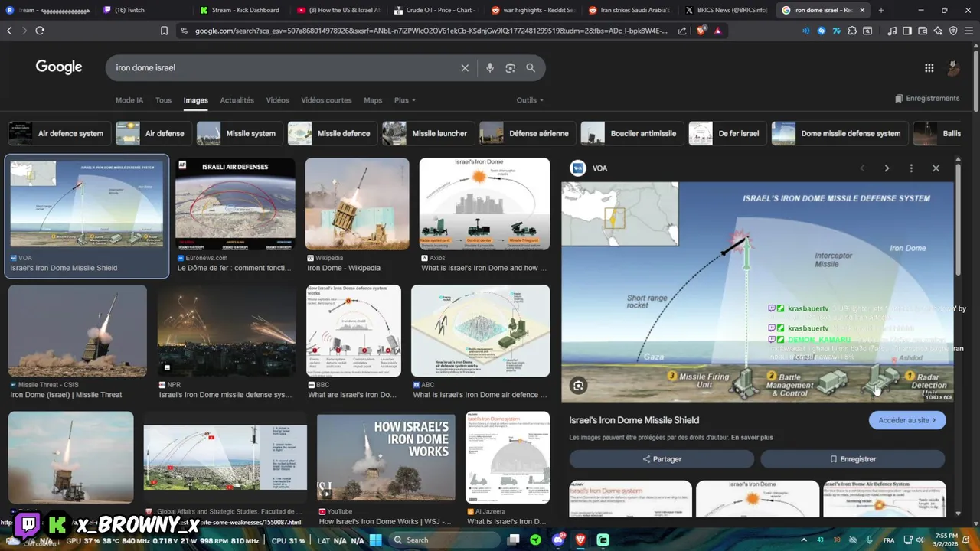Open the Google apps grid
Image resolution: width=980 pixels, height=551 pixels.
tap(929, 68)
